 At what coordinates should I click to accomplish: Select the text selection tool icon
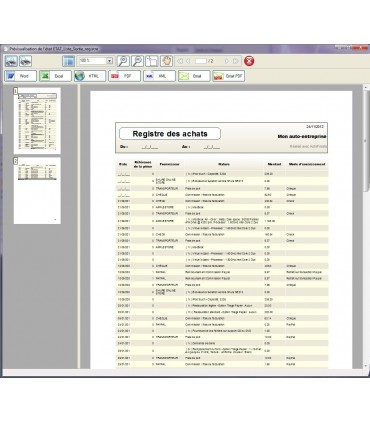152,61
